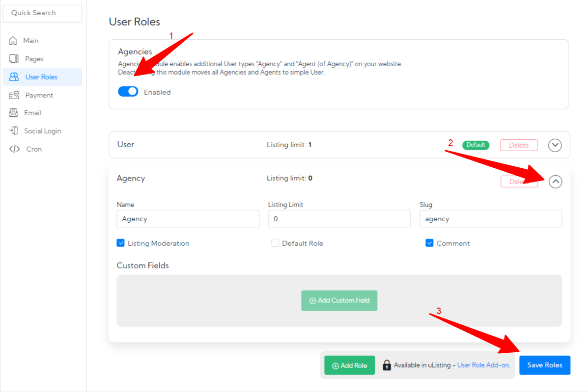Screen dimensions: 588x392
Task: Click the Cron code icon
Action: click(x=14, y=149)
